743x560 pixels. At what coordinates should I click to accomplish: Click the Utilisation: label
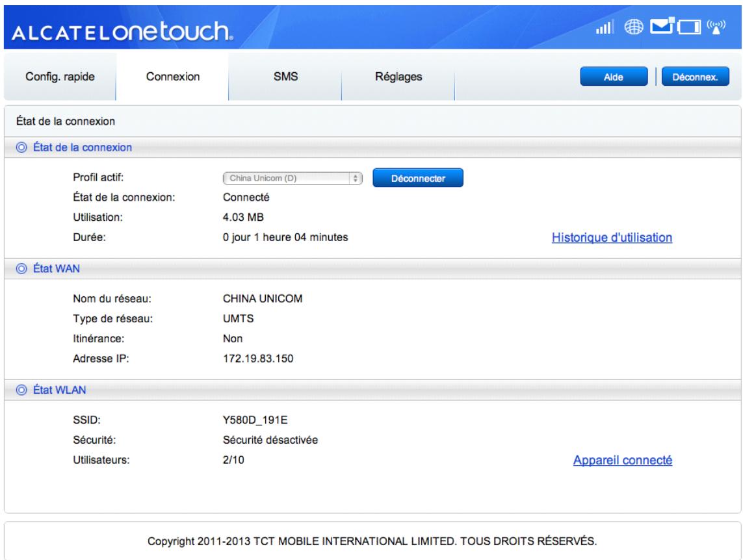pos(98,217)
